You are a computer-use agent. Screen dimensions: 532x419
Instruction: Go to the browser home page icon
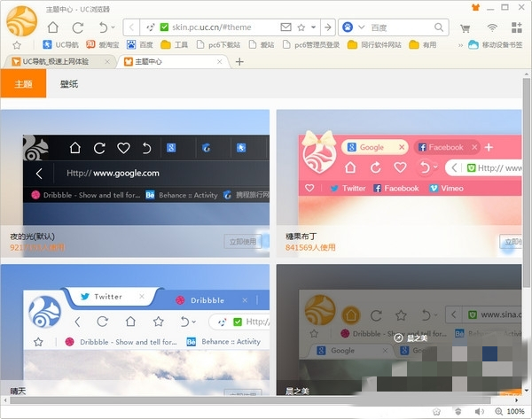pyautogui.click(x=54, y=27)
